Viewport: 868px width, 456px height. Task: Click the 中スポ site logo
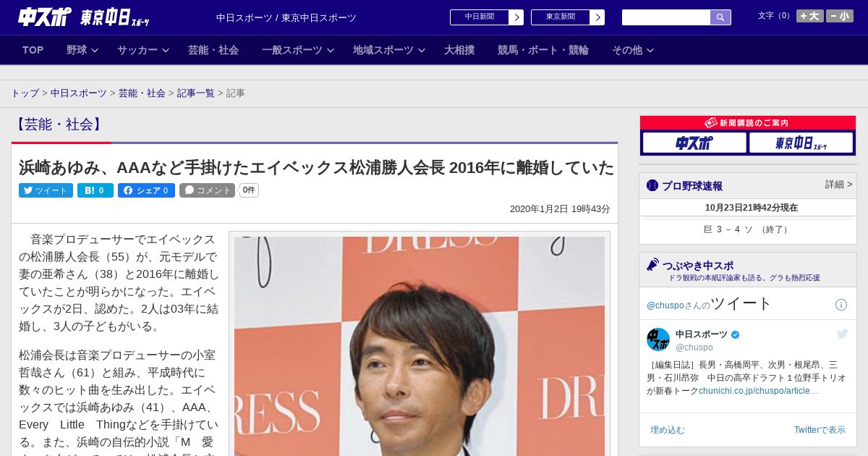coord(45,17)
